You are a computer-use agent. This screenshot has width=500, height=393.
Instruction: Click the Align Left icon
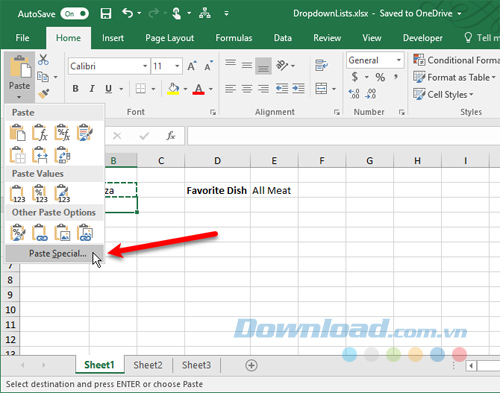[x=230, y=89]
